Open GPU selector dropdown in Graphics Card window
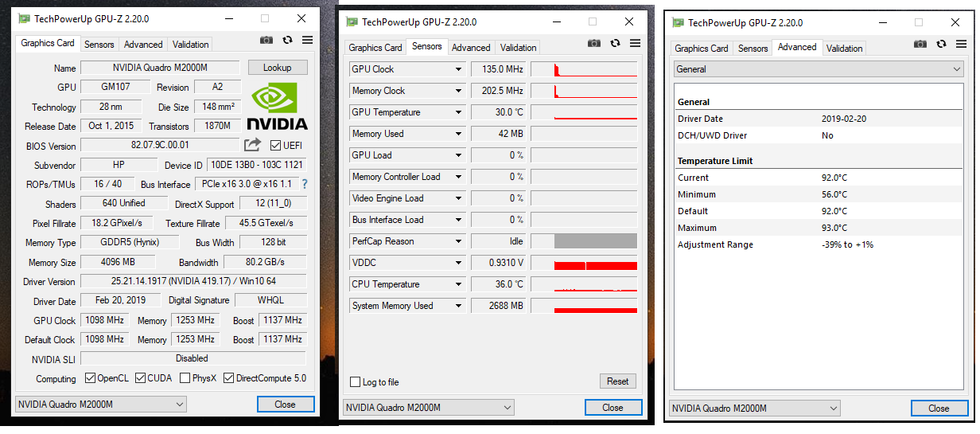The width and height of the screenshot is (980, 434). coord(101,405)
